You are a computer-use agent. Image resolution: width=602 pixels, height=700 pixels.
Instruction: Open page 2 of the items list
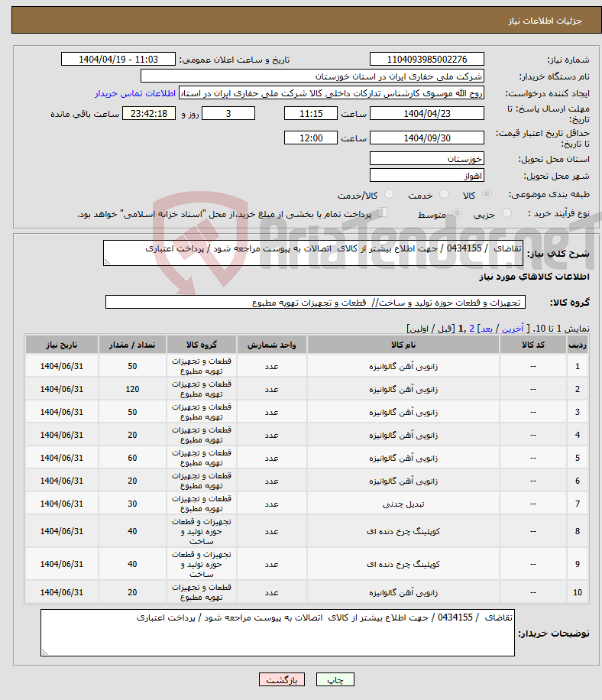pos(471,329)
